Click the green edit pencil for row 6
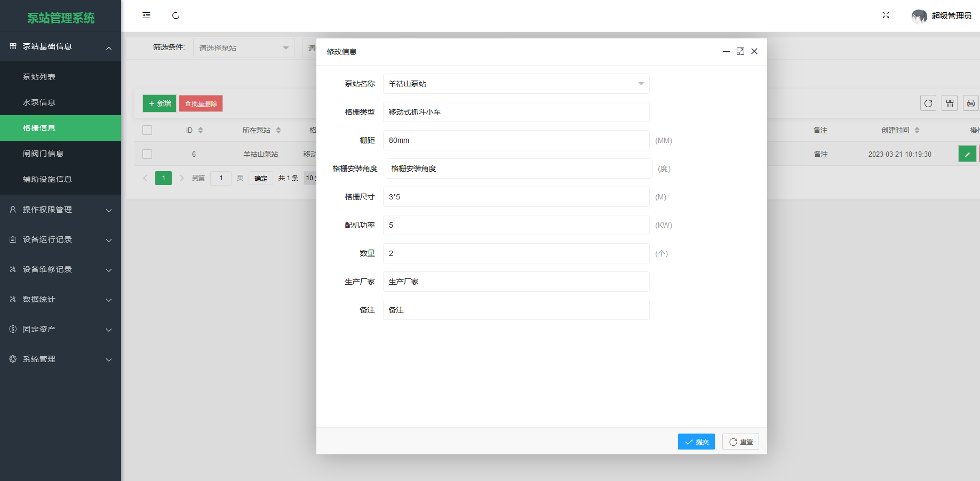 (x=967, y=154)
